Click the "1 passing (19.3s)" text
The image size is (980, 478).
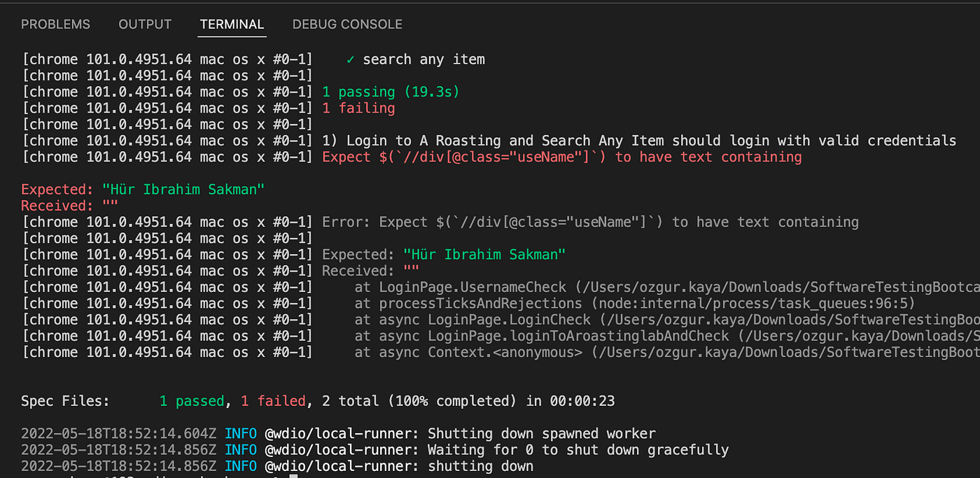coord(391,92)
